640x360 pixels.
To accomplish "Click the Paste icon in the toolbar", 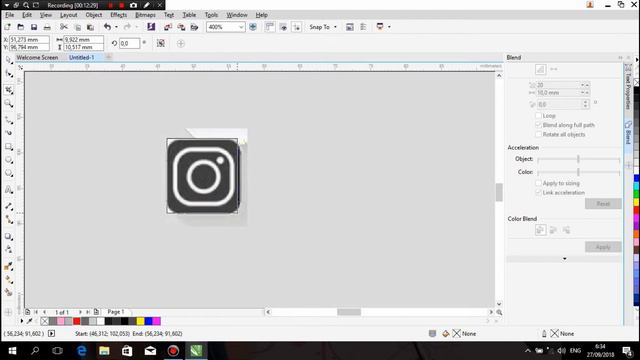I will click(x=90, y=27).
